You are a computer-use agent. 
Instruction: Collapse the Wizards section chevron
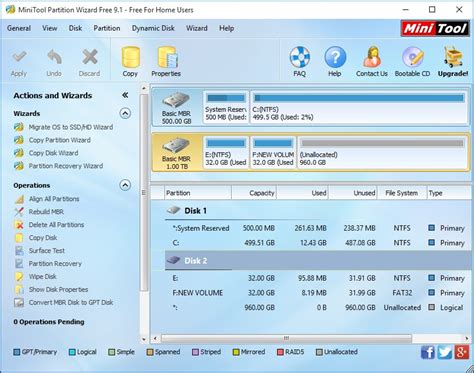tap(125, 113)
